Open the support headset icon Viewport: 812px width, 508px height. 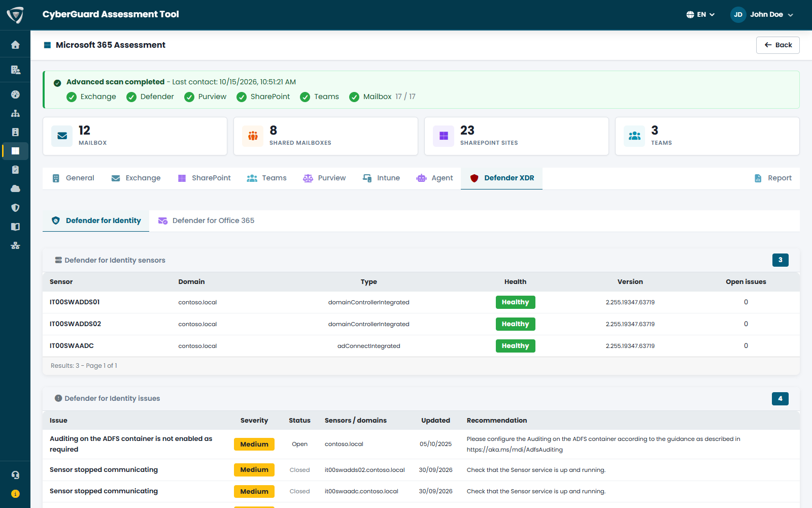point(15,475)
